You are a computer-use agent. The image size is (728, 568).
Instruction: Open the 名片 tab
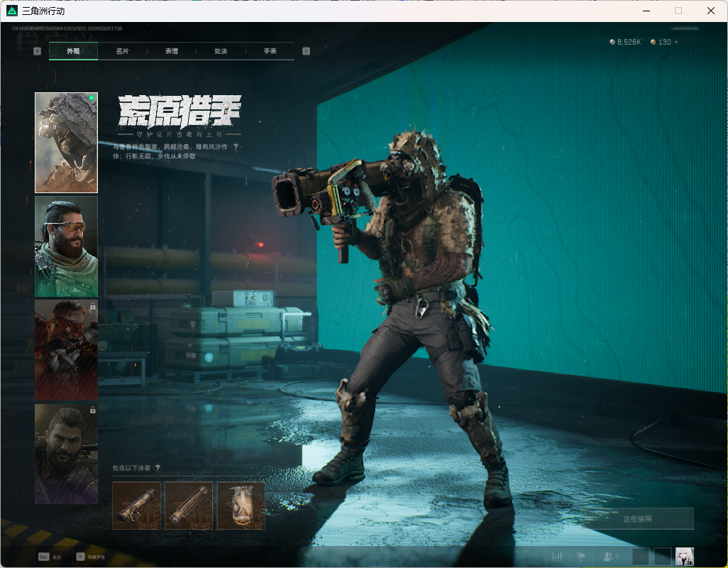click(x=122, y=51)
